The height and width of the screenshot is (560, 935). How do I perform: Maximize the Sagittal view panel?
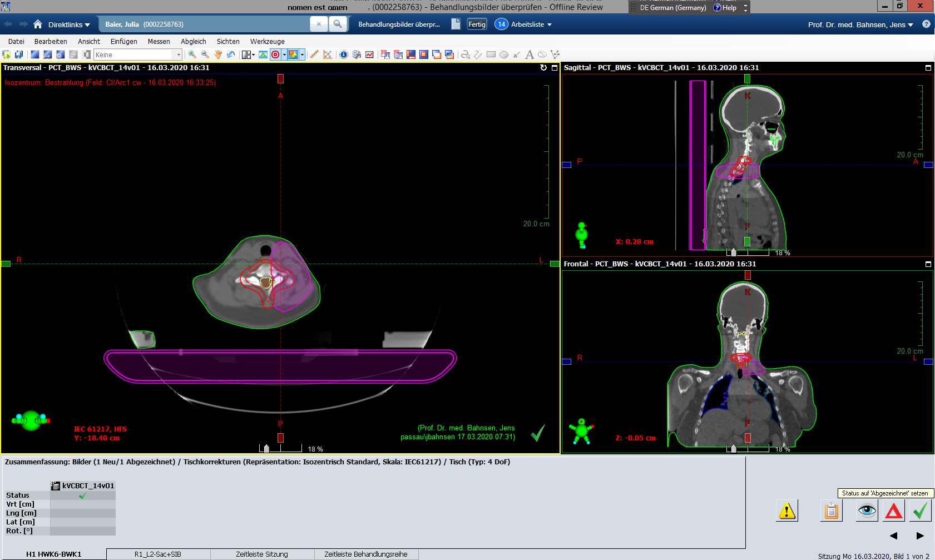[928, 68]
